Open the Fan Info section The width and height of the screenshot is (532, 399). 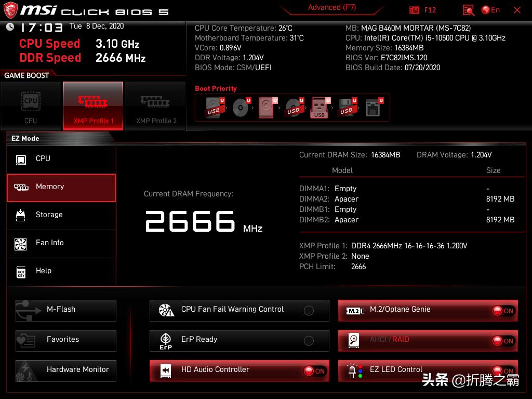(x=61, y=243)
